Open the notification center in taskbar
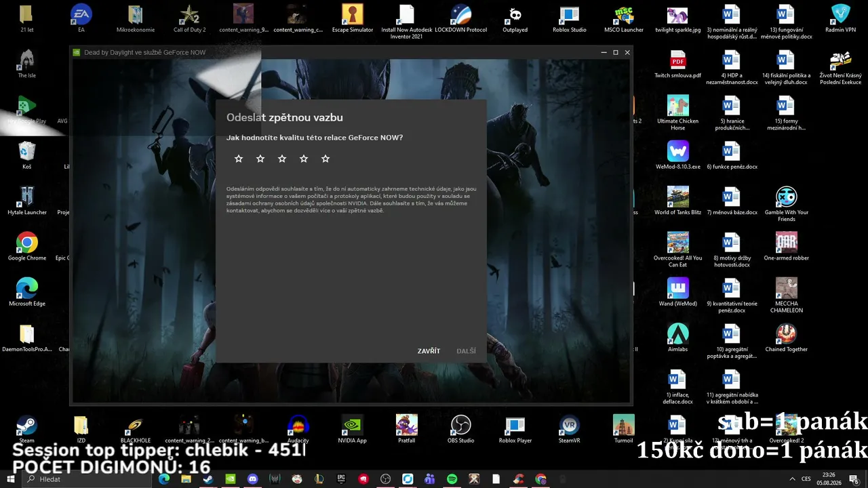Image resolution: width=868 pixels, height=488 pixels. click(x=854, y=479)
